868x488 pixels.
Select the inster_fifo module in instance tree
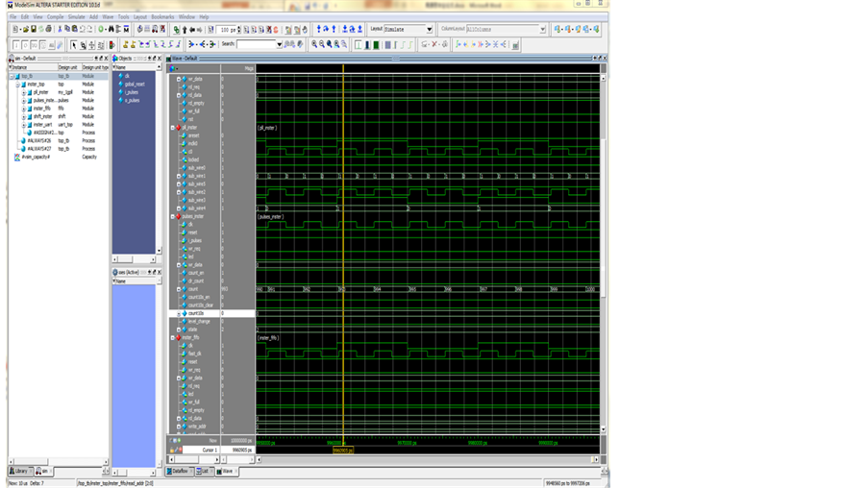coord(42,109)
